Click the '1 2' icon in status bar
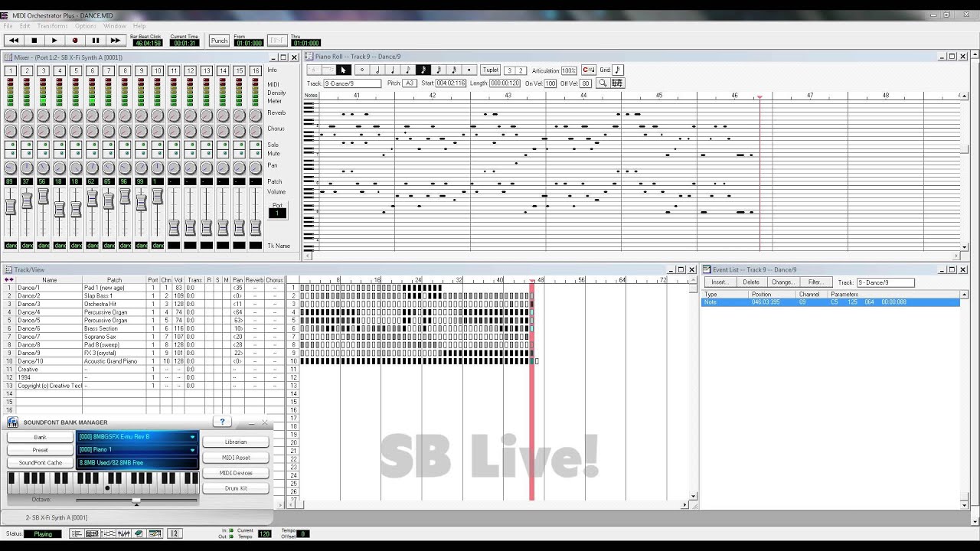Screen dimensions: 980x551 pos(175,533)
